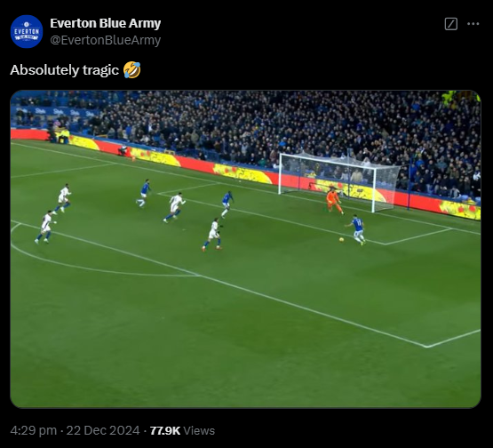Click the rolling-laughing emoji in the tweet

[x=131, y=70]
